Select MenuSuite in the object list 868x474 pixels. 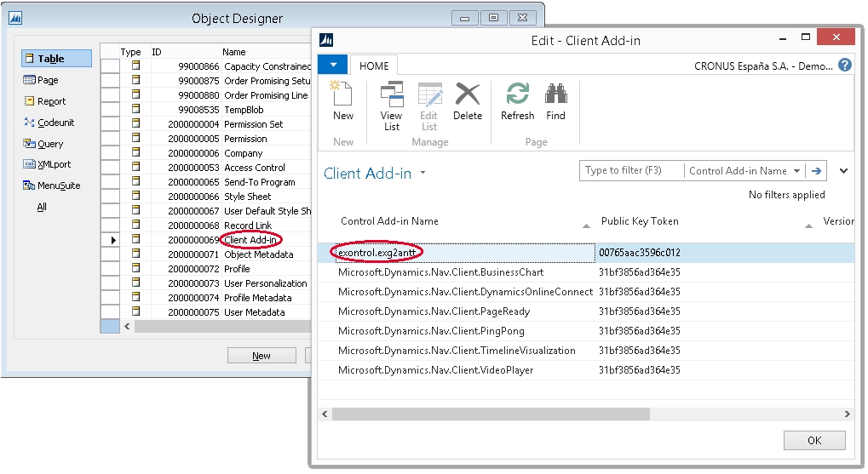point(58,186)
